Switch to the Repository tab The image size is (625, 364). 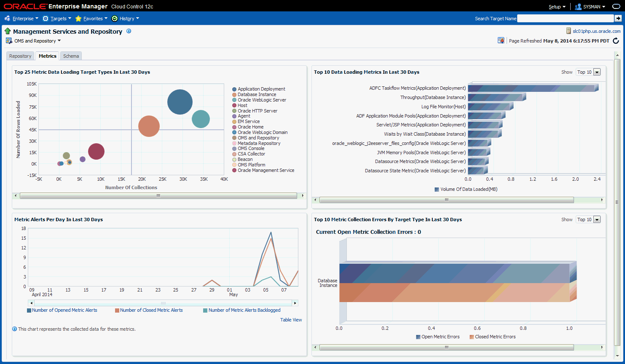[x=20, y=56]
